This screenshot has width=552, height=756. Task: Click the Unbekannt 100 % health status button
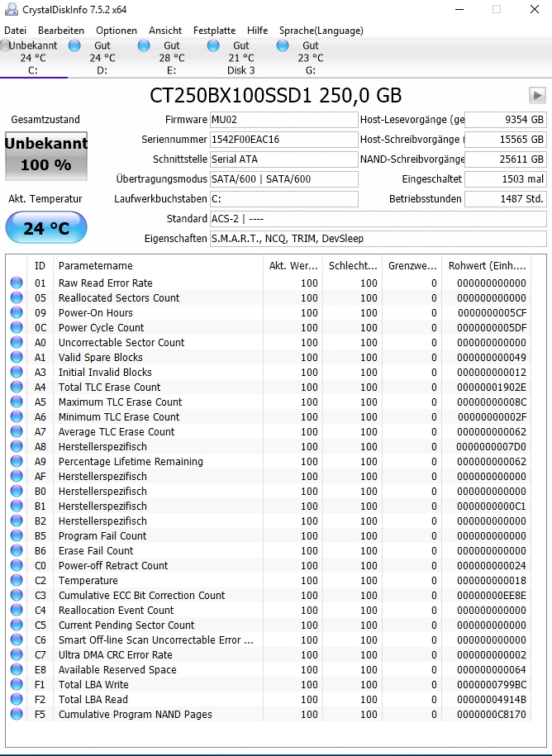(46, 155)
